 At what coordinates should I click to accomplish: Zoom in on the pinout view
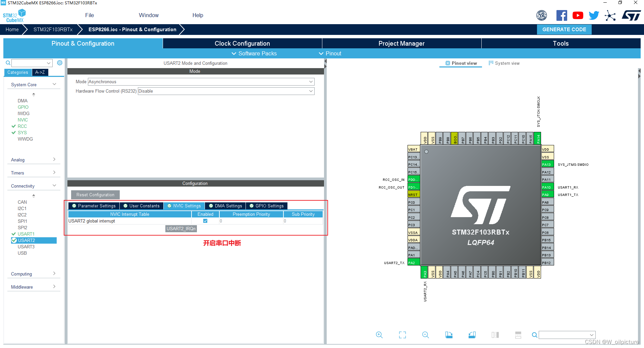[x=379, y=335]
